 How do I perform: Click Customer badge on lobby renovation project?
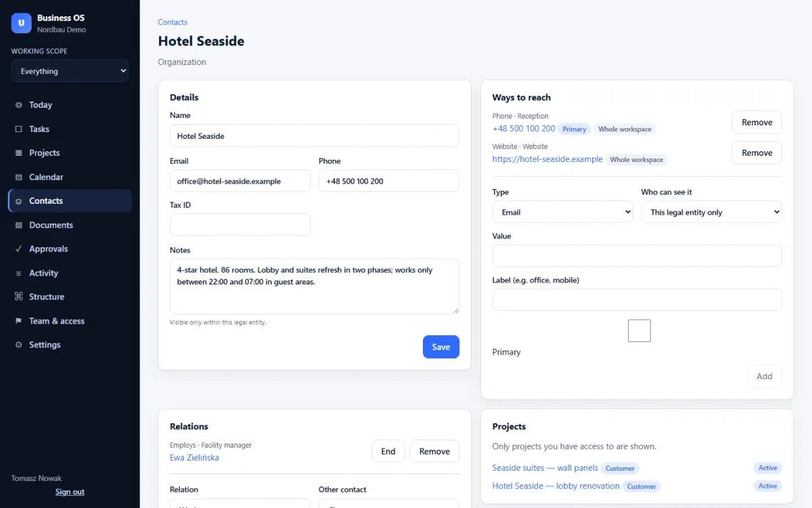point(641,486)
